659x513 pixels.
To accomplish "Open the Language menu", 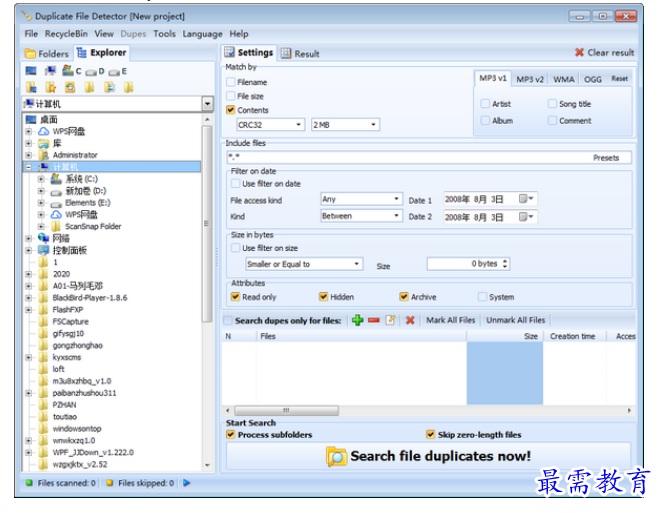I will pos(202,34).
